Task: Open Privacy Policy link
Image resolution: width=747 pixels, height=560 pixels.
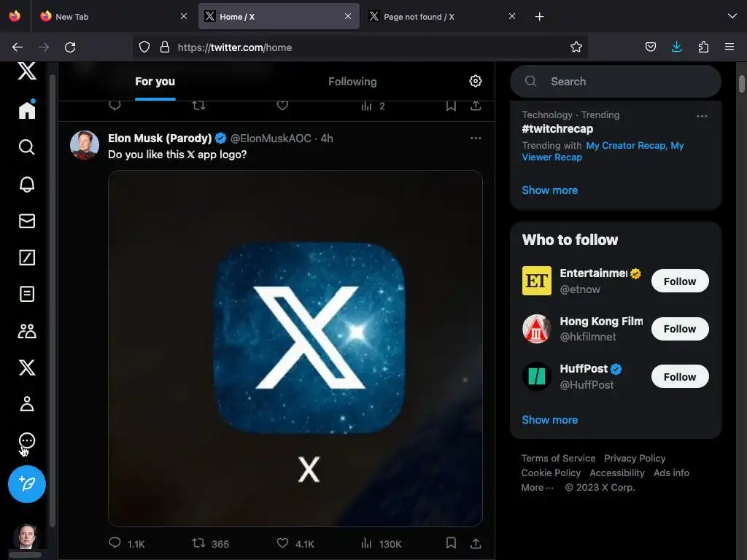Action: point(635,458)
